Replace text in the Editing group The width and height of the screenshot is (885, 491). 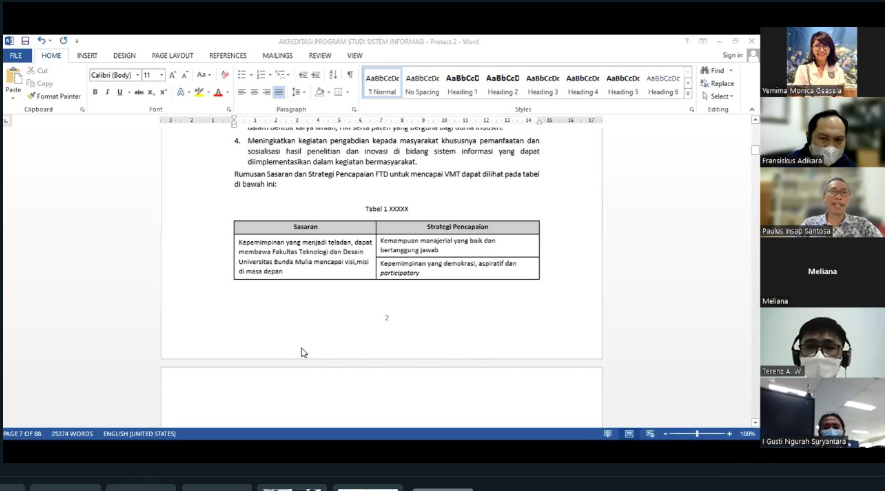pyautogui.click(x=717, y=84)
